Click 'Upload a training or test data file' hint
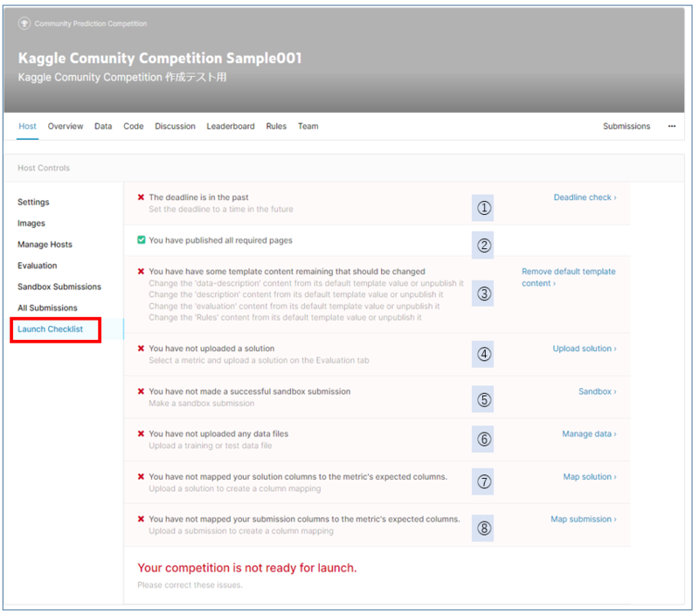The image size is (699, 616). pos(211,445)
